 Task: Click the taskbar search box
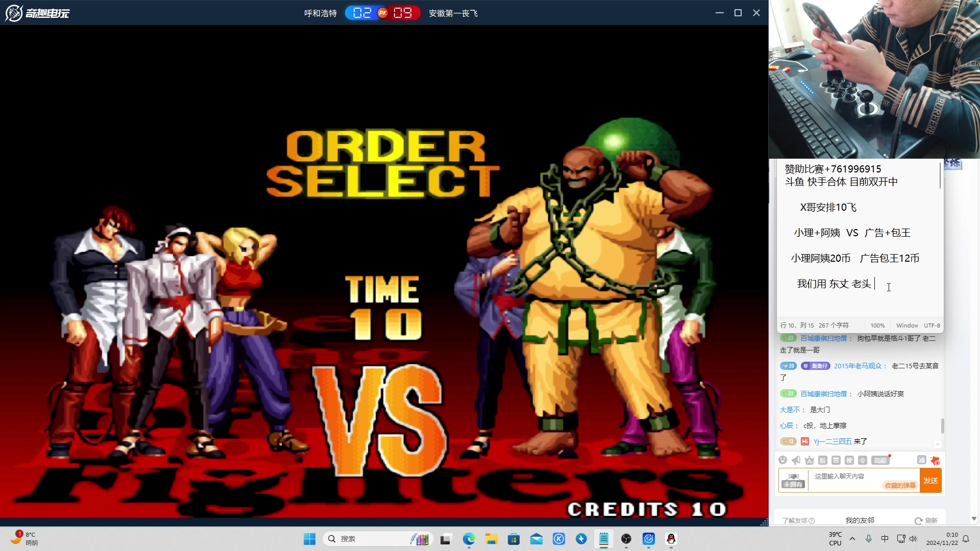pos(378,539)
